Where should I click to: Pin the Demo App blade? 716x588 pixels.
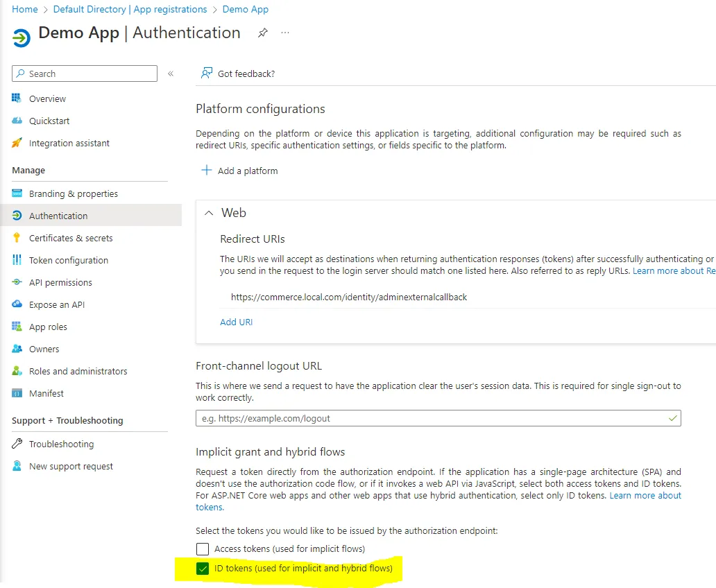[262, 33]
